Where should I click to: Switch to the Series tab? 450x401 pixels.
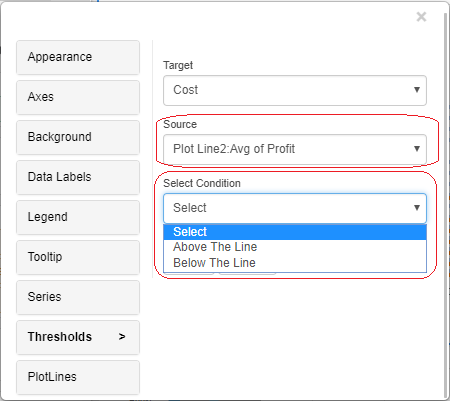pyautogui.click(x=78, y=297)
